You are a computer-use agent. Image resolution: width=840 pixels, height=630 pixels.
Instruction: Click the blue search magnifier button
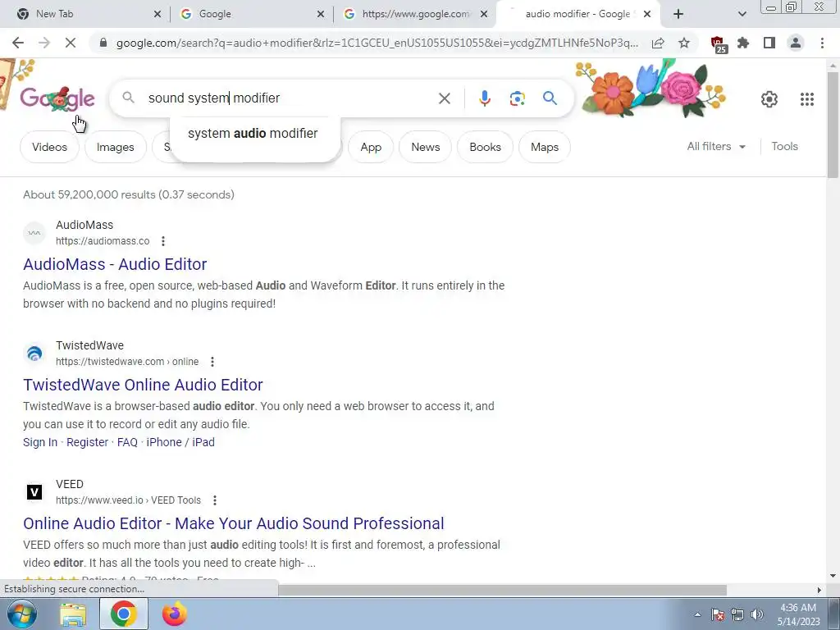(550, 98)
